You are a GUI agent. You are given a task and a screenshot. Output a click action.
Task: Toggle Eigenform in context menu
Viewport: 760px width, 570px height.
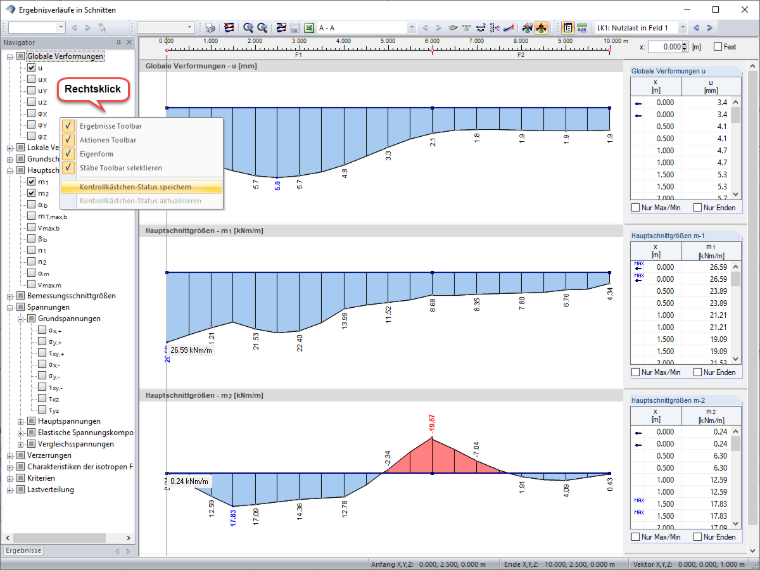point(142,154)
